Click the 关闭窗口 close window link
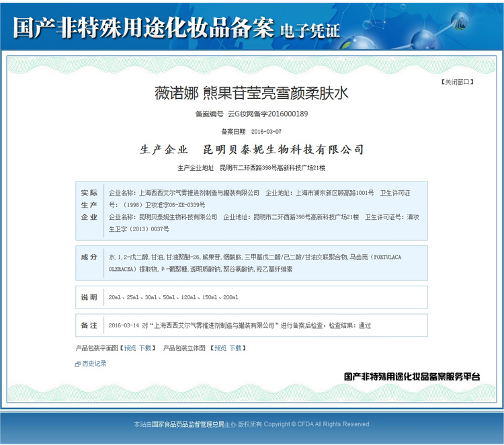This screenshot has width=504, height=445. coord(457,82)
